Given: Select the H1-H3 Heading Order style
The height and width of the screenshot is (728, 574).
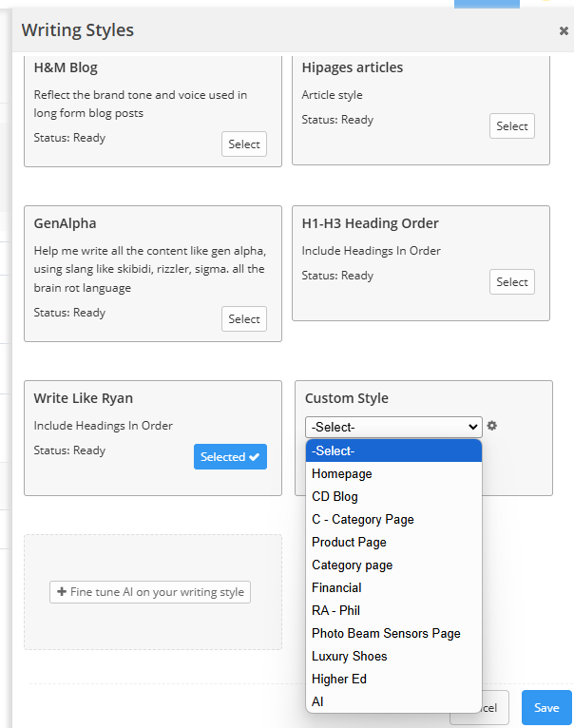Looking at the screenshot, I should [512, 282].
